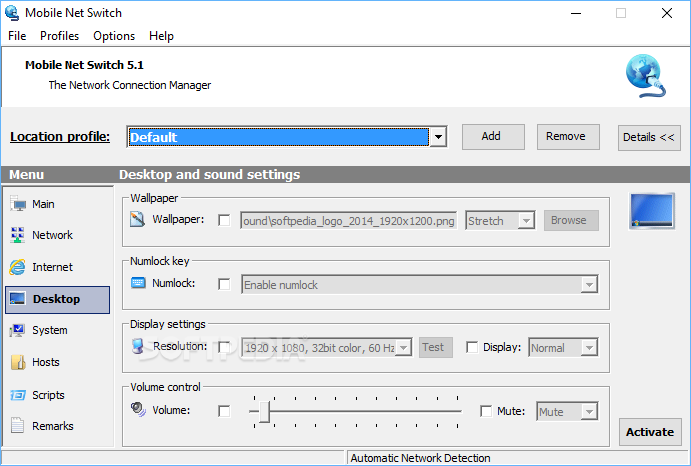The height and width of the screenshot is (466, 691).
Task: Click the globe logo in header
Action: click(x=645, y=75)
